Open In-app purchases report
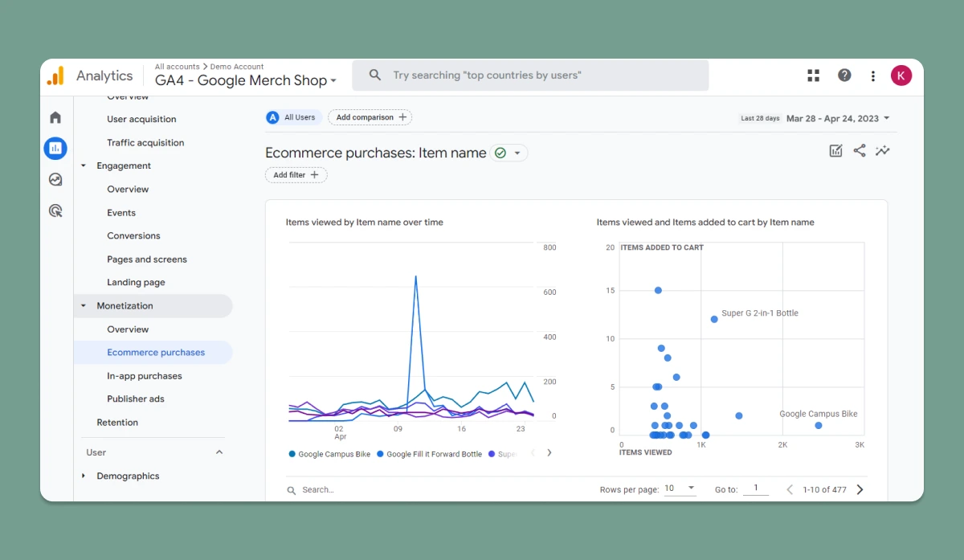The width and height of the screenshot is (964, 560). click(145, 376)
